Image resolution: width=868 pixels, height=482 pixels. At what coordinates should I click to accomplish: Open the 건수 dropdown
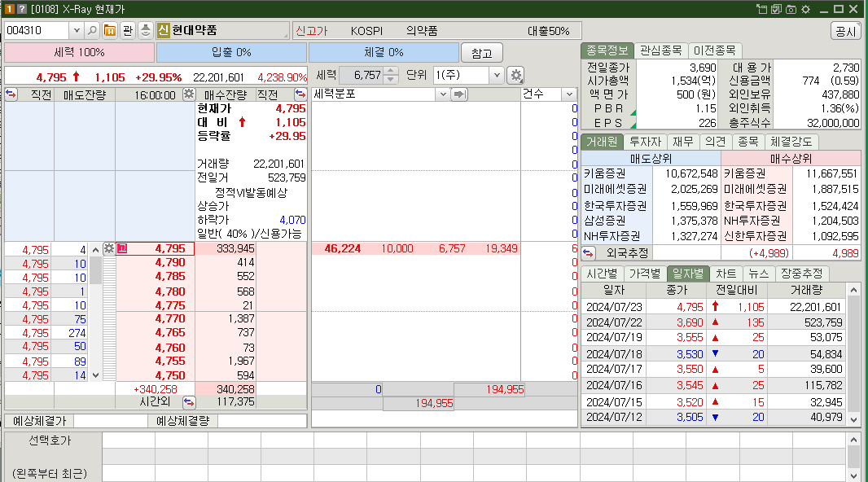pyautogui.click(x=568, y=94)
